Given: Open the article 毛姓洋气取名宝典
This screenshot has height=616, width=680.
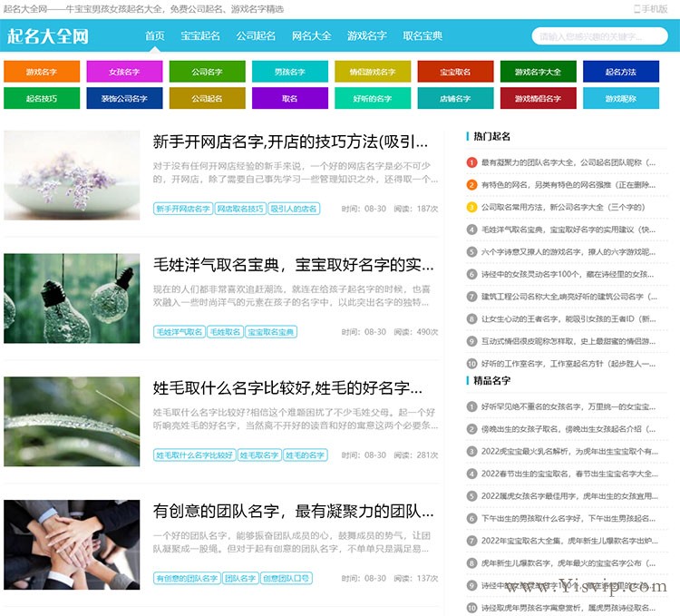Looking at the screenshot, I should point(293,265).
